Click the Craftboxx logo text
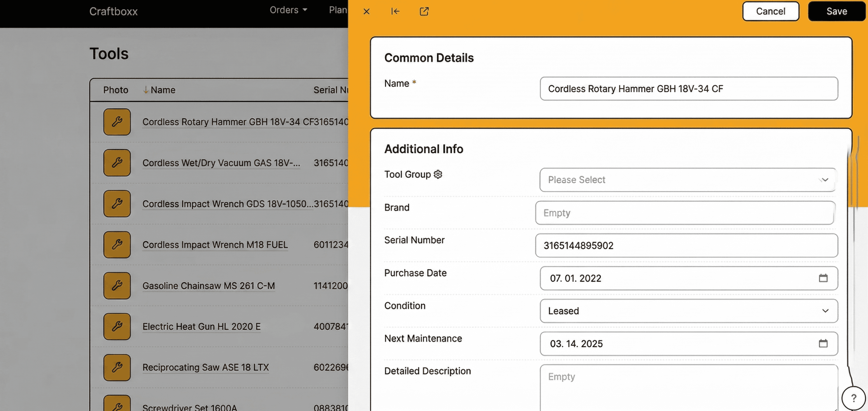The height and width of the screenshot is (411, 868). 113,11
